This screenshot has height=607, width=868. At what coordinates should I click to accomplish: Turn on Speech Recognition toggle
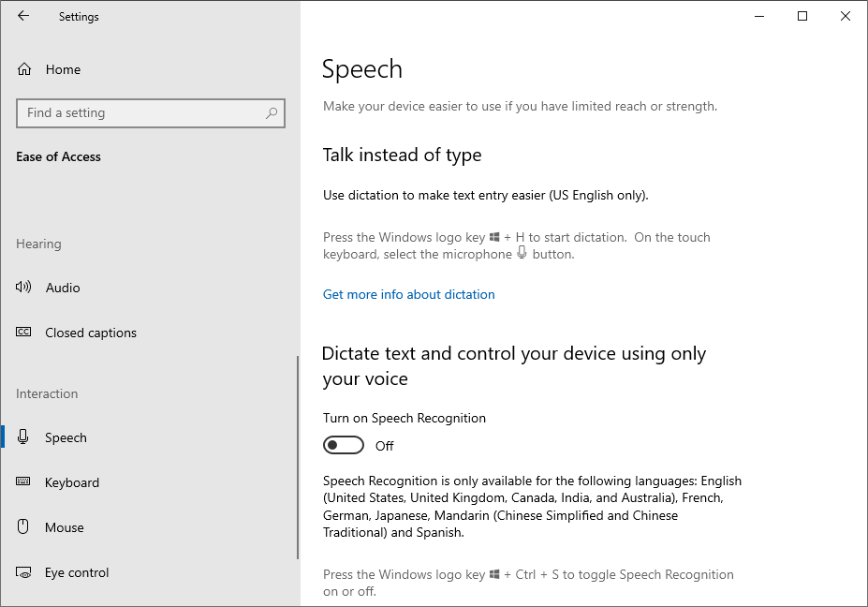pyautogui.click(x=344, y=445)
